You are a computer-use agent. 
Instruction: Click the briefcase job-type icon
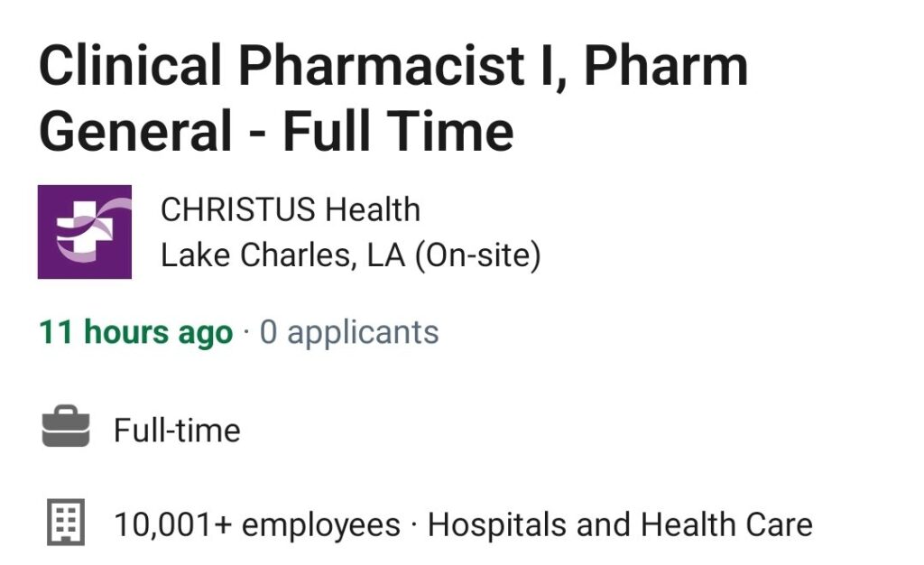[x=66, y=427]
